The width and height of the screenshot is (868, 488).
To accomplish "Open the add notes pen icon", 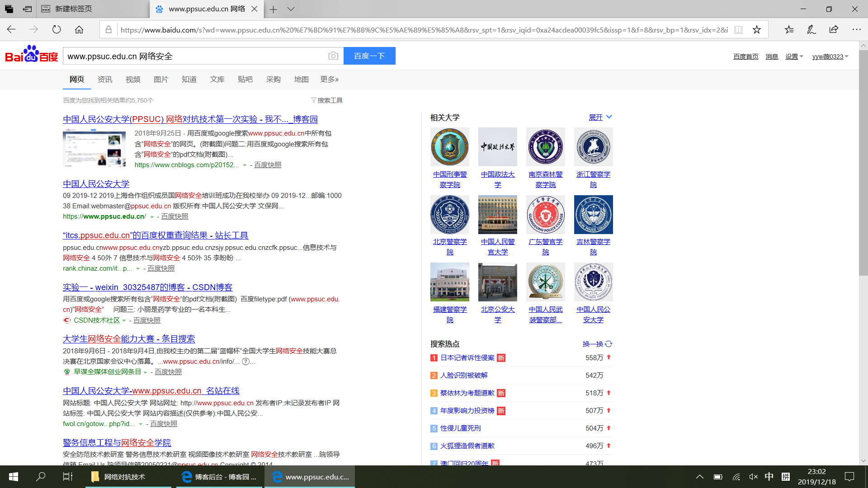I will (x=811, y=30).
